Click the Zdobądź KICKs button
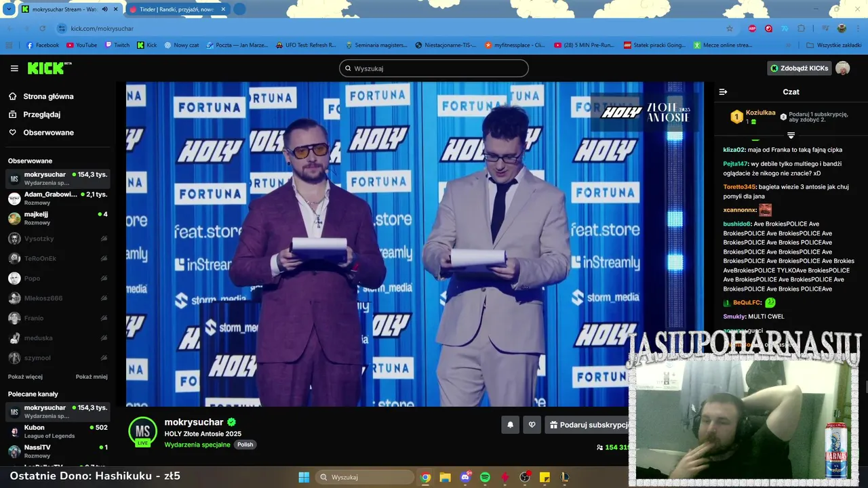 pos(799,68)
